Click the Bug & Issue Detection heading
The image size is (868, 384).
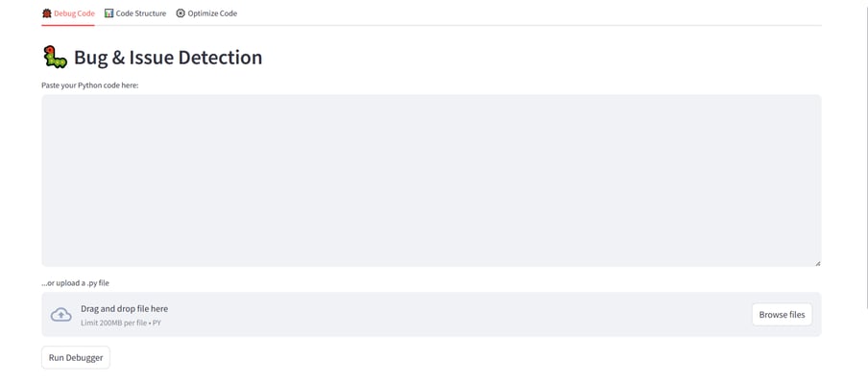[x=168, y=58]
